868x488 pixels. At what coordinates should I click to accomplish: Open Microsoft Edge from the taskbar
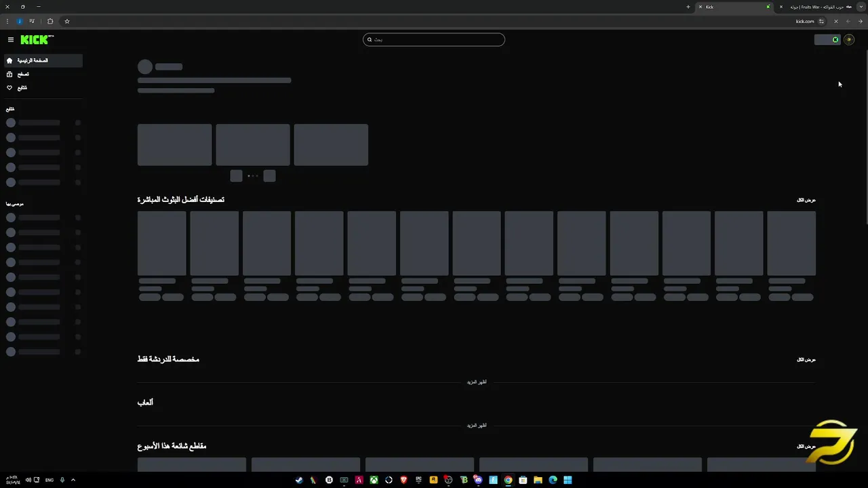553,480
